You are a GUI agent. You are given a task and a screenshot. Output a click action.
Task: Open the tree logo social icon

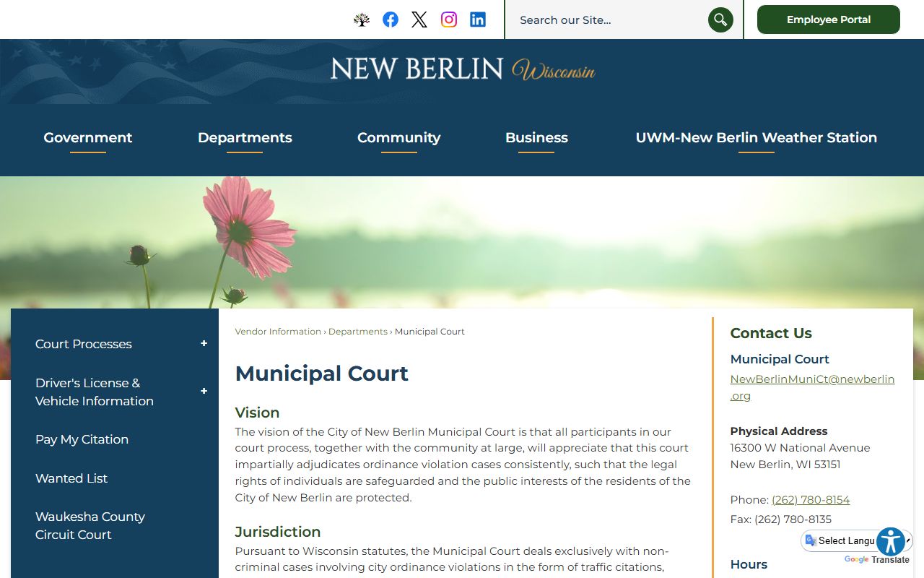tap(362, 20)
